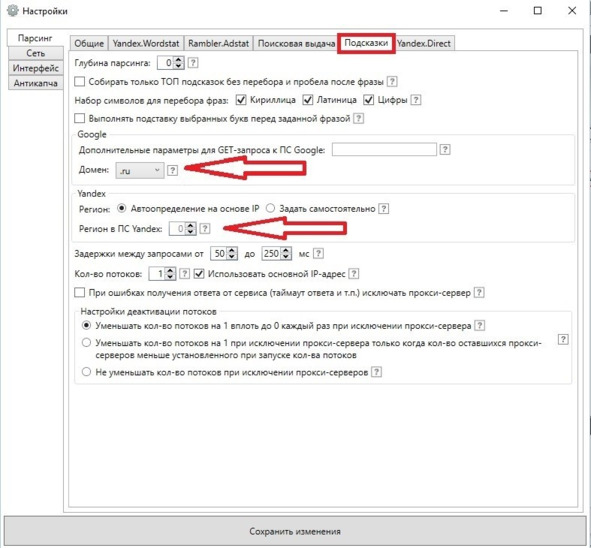Increase number of threads

point(170,271)
